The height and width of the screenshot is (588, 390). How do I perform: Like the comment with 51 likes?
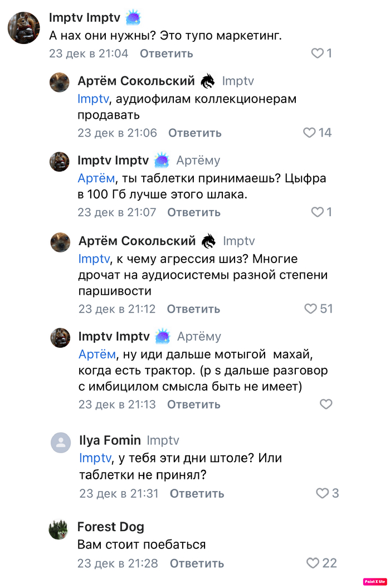[x=310, y=309]
